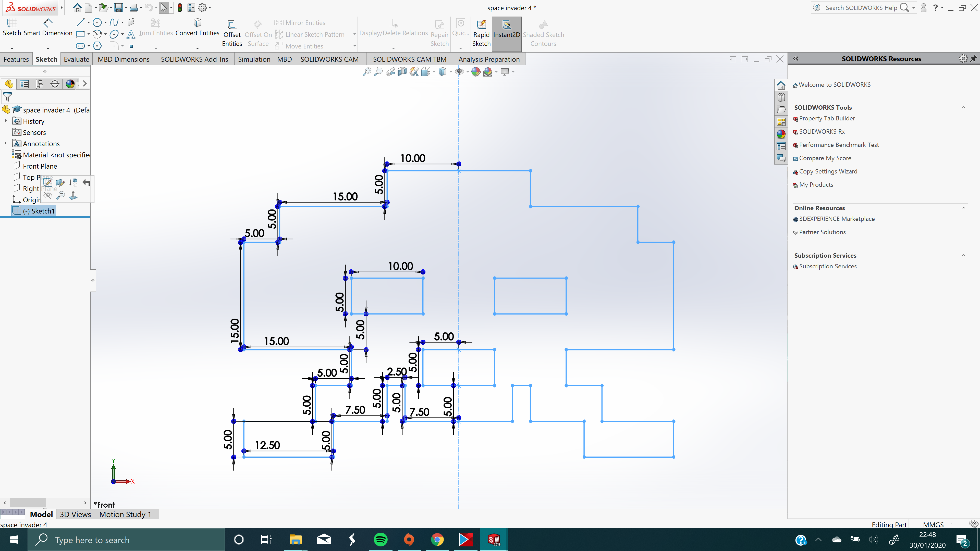This screenshot has height=551, width=980.
Task: Select the sketch Text tool
Action: click(x=131, y=34)
